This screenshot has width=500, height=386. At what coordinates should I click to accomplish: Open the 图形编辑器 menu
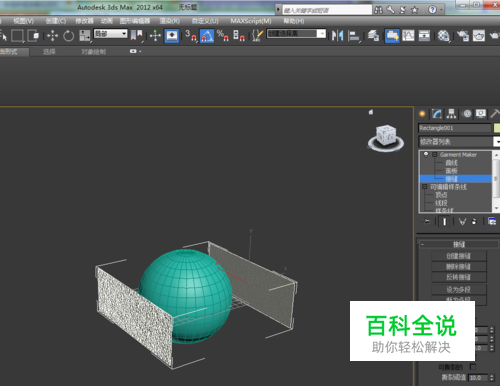click(x=135, y=21)
